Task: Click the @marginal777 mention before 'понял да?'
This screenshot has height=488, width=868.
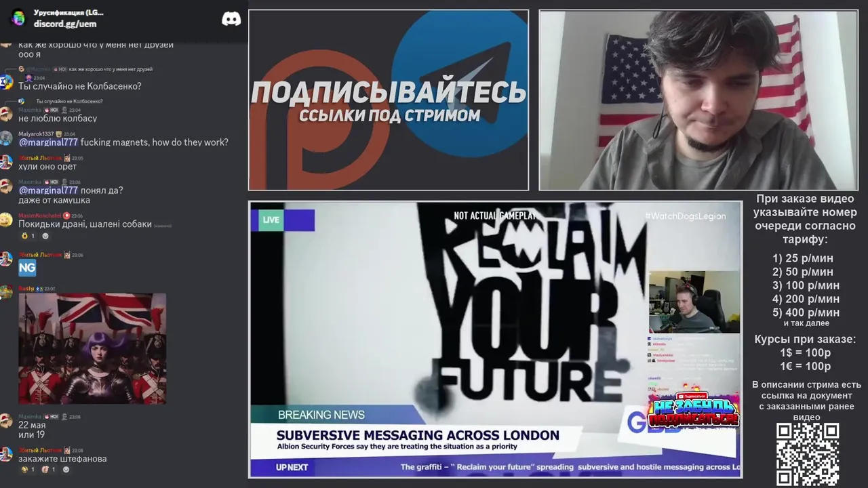Action: pyautogui.click(x=48, y=190)
